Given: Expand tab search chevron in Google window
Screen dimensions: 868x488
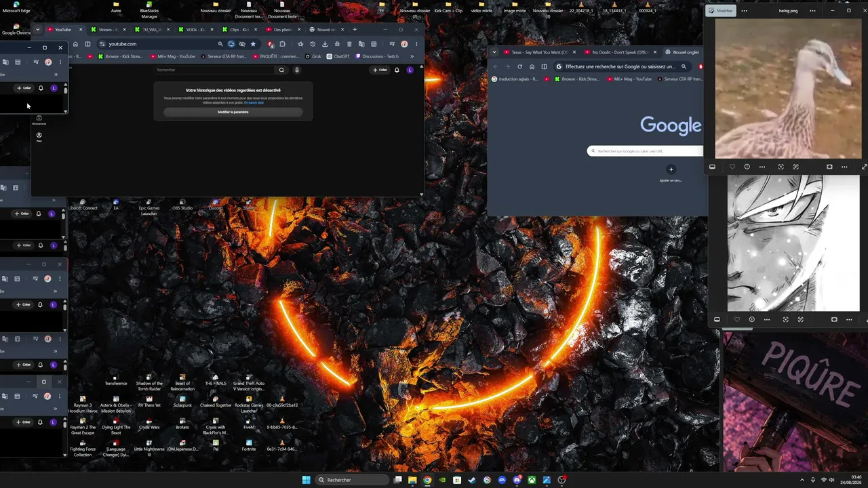Looking at the screenshot, I should (x=494, y=52).
